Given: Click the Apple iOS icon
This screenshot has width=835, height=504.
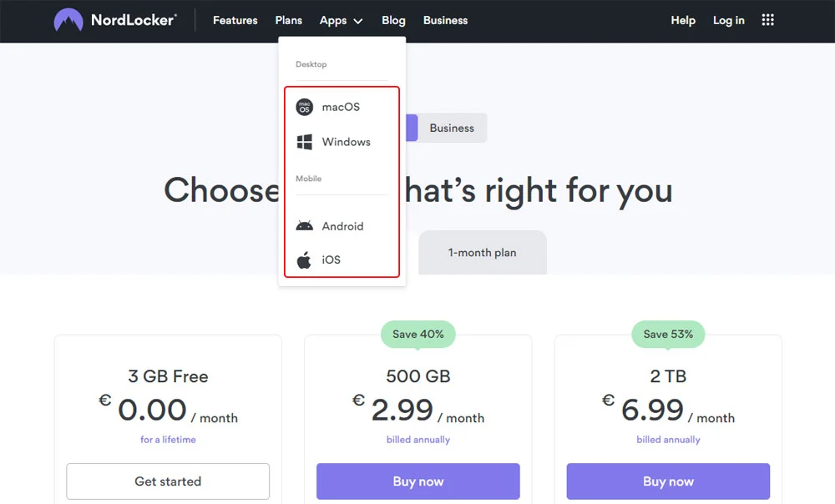Looking at the screenshot, I should (305, 260).
